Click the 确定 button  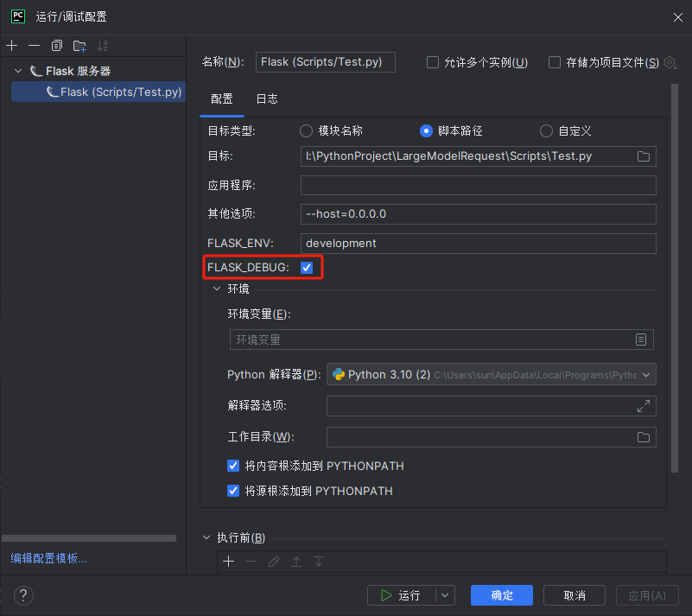[x=501, y=595]
